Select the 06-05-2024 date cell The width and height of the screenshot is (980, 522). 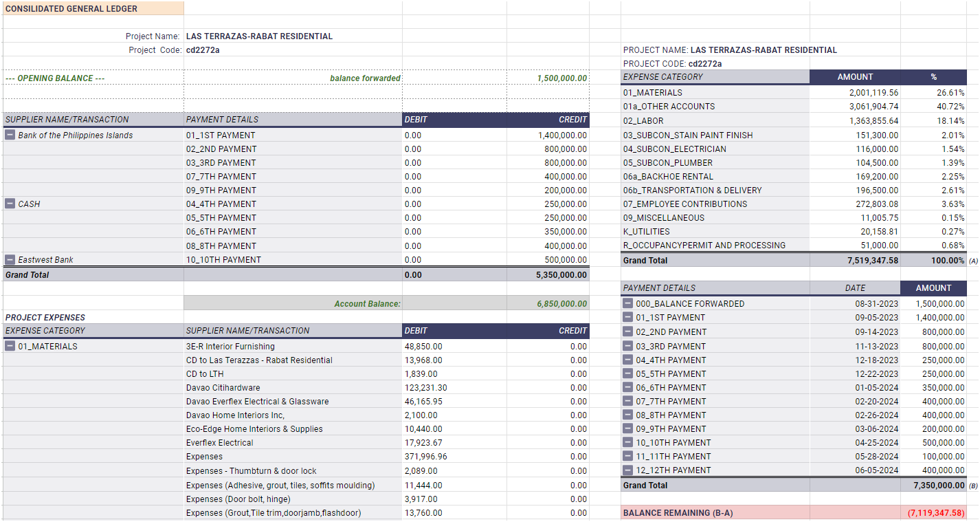(x=855, y=470)
